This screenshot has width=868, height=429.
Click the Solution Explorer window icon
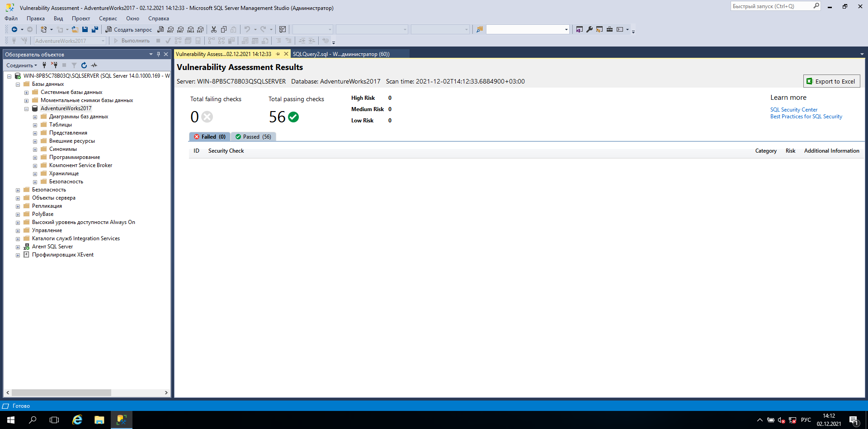[580, 29]
